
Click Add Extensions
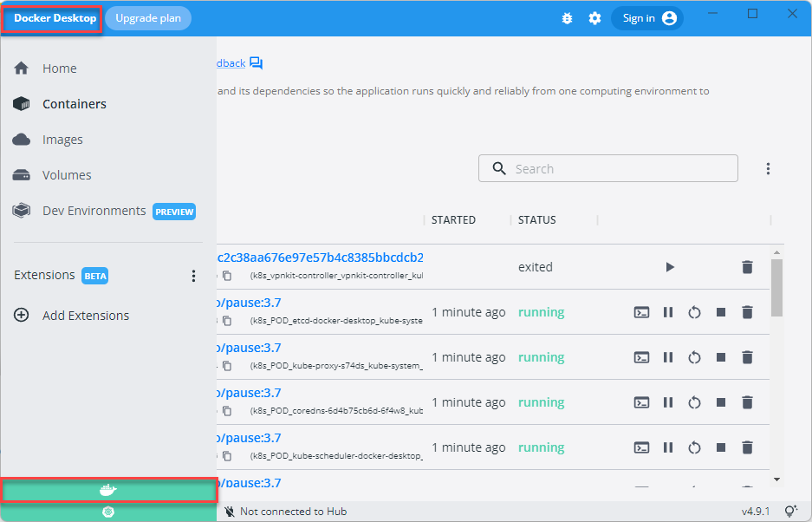click(x=86, y=315)
